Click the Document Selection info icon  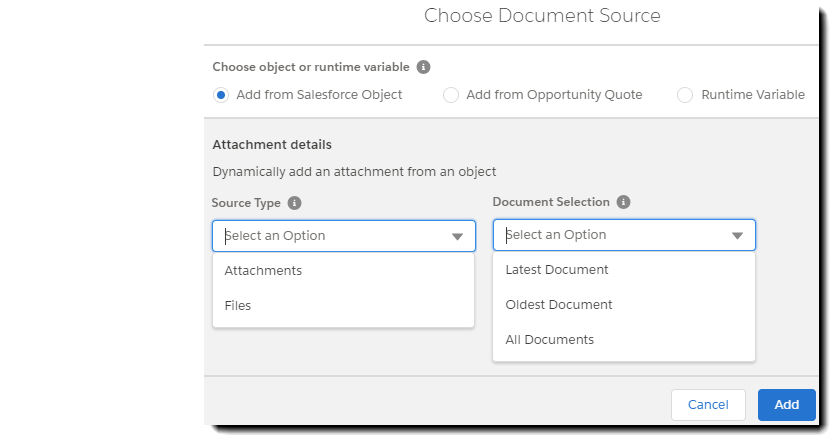(x=623, y=202)
